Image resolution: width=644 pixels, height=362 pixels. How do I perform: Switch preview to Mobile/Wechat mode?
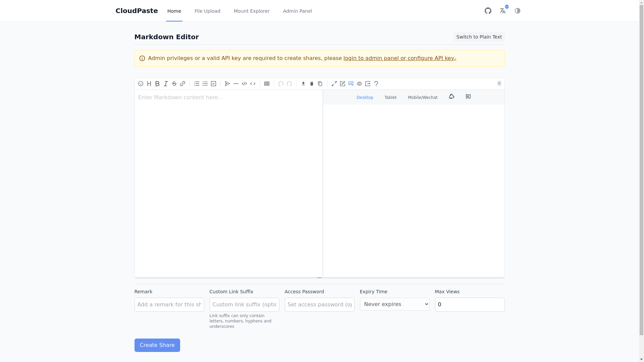pos(423,98)
